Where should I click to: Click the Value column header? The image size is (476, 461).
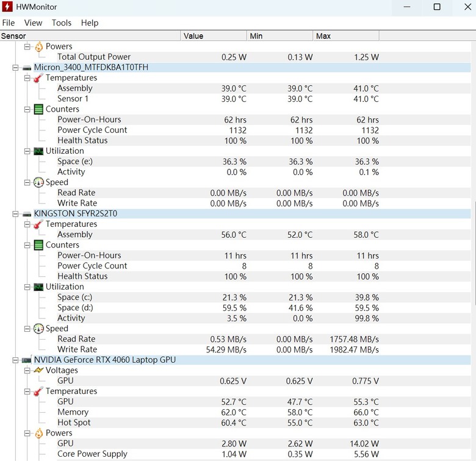pos(214,36)
